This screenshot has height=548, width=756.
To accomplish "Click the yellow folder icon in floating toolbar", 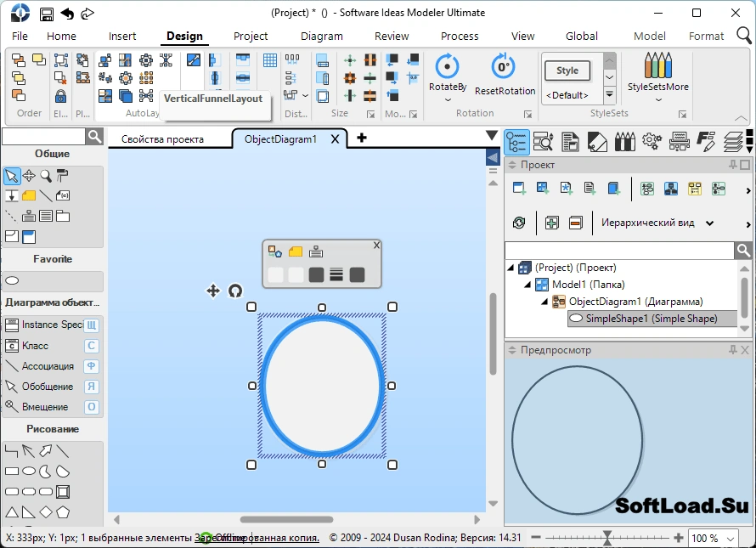I will [295, 251].
